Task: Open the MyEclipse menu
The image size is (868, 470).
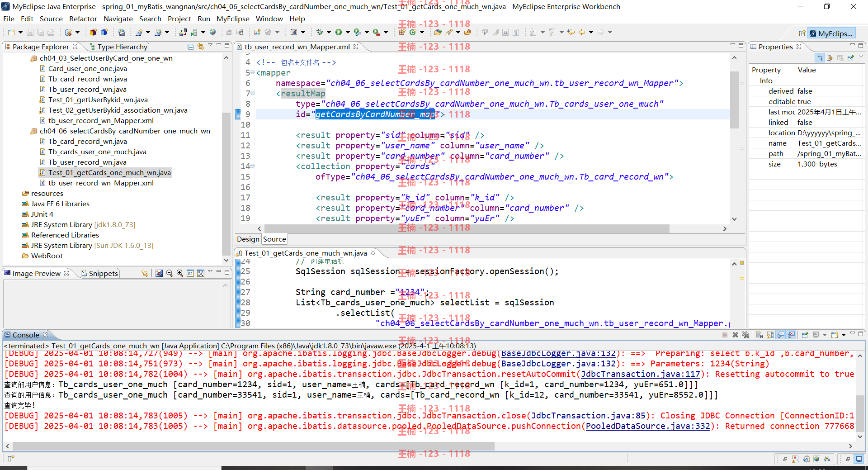Action: pyautogui.click(x=233, y=19)
